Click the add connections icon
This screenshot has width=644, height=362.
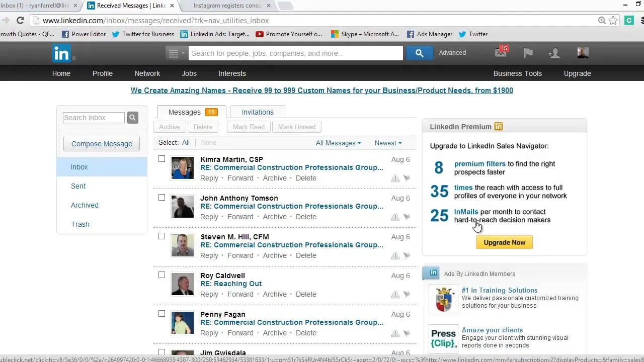coord(554,53)
